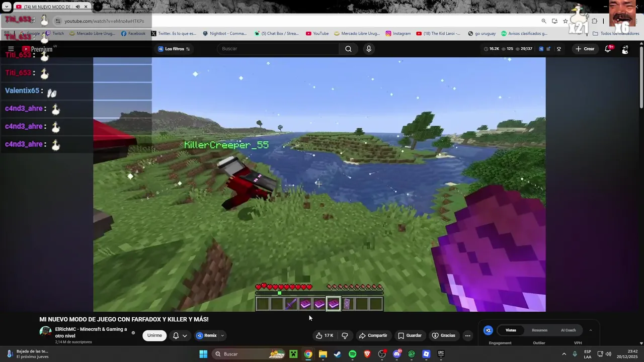Viewport: 644px width, 362px height.
Task: Click the vidIQ IQ logo in side panel
Action: click(x=488, y=330)
